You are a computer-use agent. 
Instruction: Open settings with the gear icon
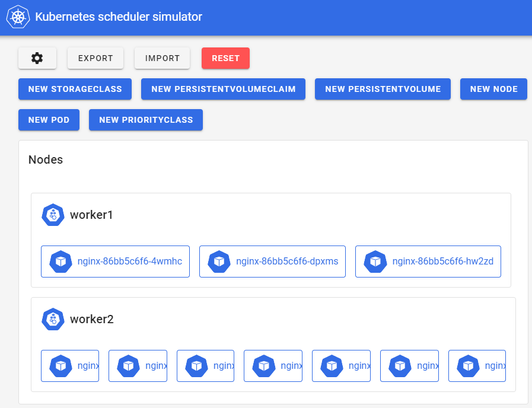click(37, 58)
